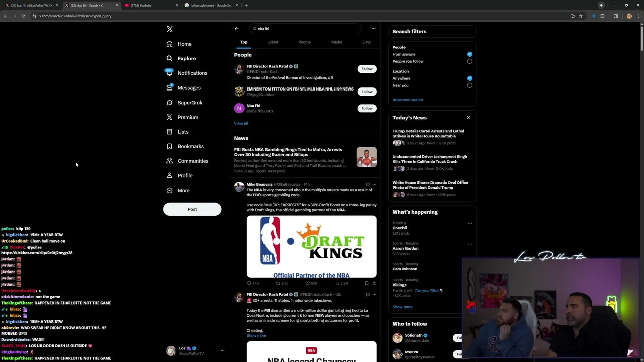This screenshot has height=362, width=644.
Task: Click View all people results
Action: tap(240, 123)
